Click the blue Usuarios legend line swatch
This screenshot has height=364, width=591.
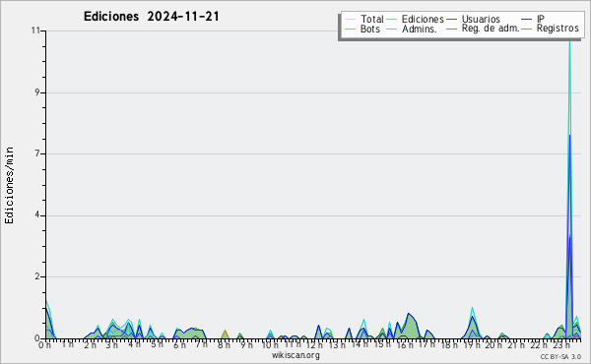coord(451,20)
